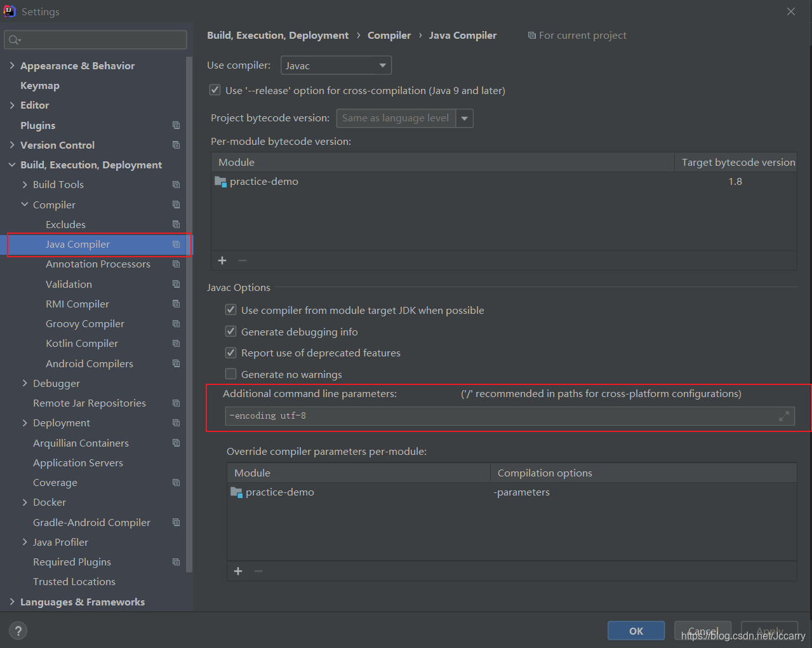The width and height of the screenshot is (812, 648).
Task: Click project-level icon beside Remote Jar Repositories
Action: [176, 403]
